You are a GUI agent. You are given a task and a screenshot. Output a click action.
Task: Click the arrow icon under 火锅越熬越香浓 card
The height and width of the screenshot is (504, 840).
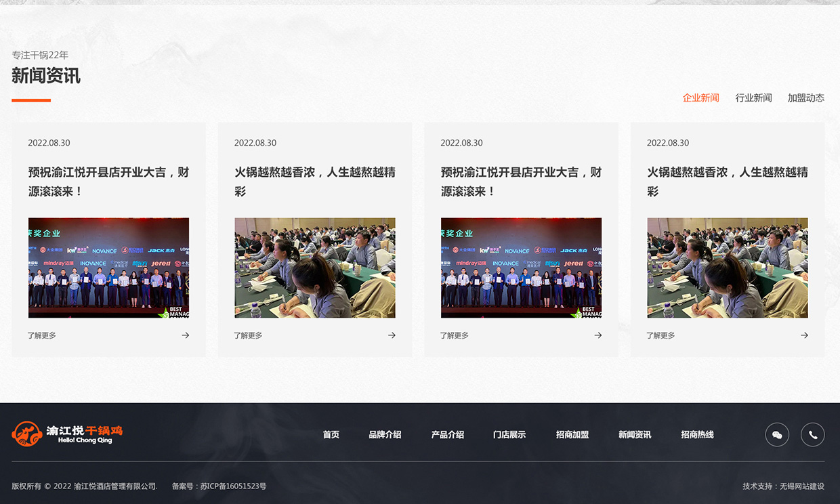pos(392,335)
